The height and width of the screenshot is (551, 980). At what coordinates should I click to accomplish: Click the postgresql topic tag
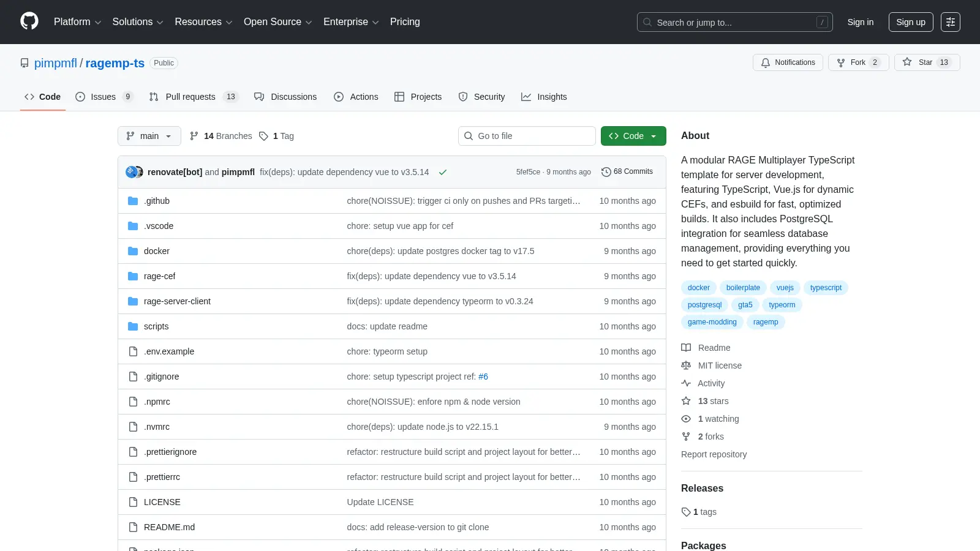(x=704, y=305)
